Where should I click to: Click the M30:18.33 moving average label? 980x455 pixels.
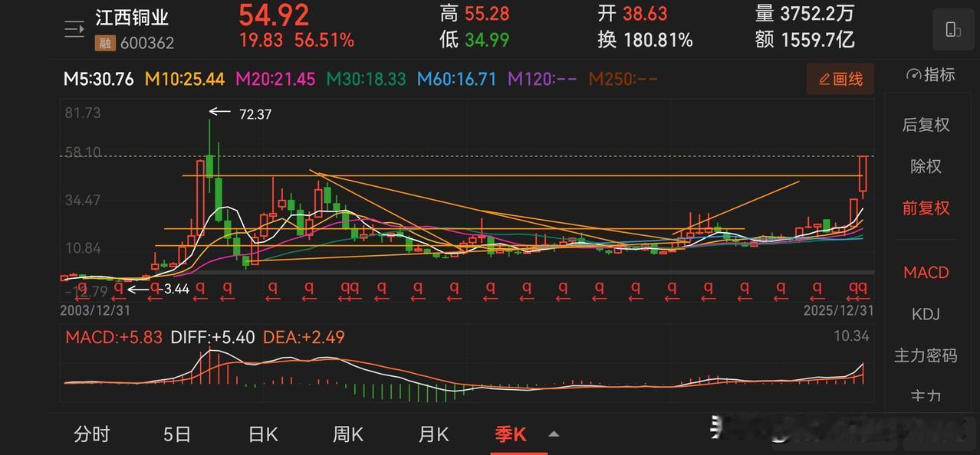[x=366, y=79]
